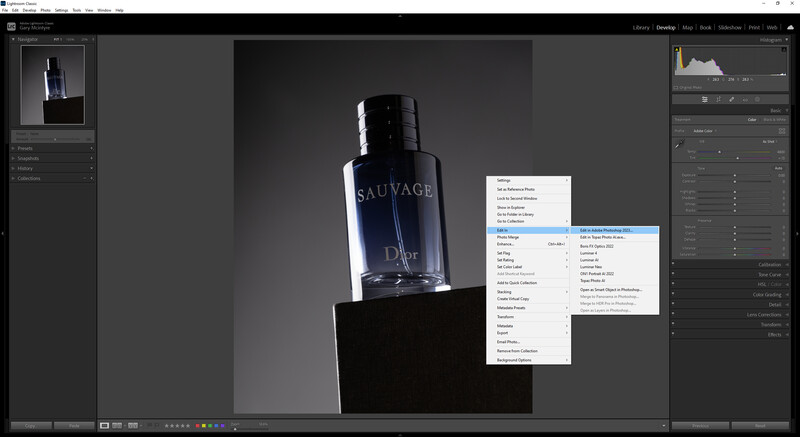
Task: Set navigator zoom to 100%
Action: coord(70,39)
